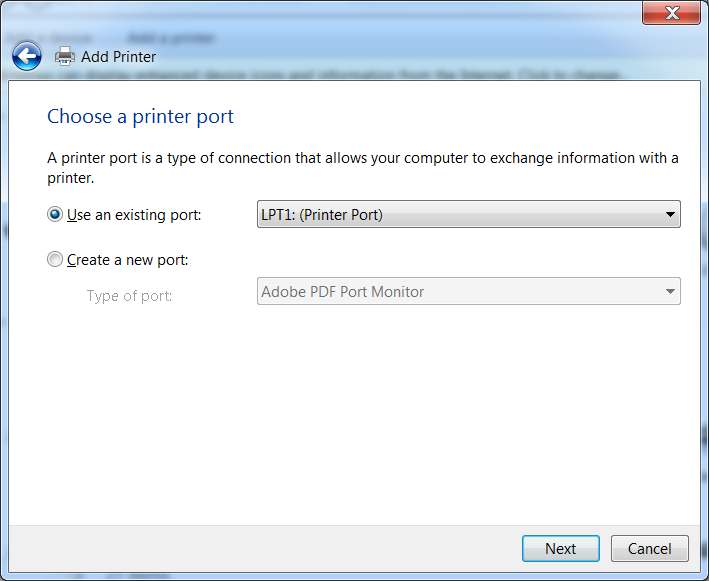Click the "Use an existing port:" label text

pos(134,215)
